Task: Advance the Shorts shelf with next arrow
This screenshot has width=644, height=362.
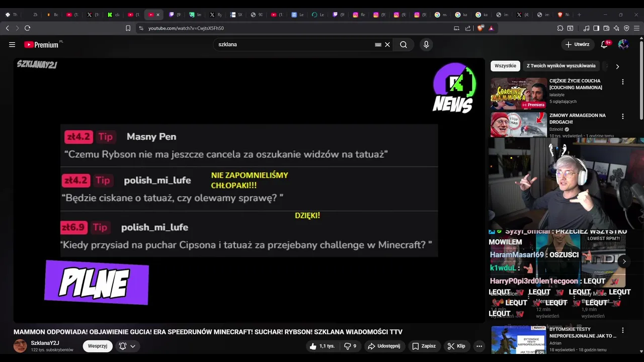Action: [624, 261]
